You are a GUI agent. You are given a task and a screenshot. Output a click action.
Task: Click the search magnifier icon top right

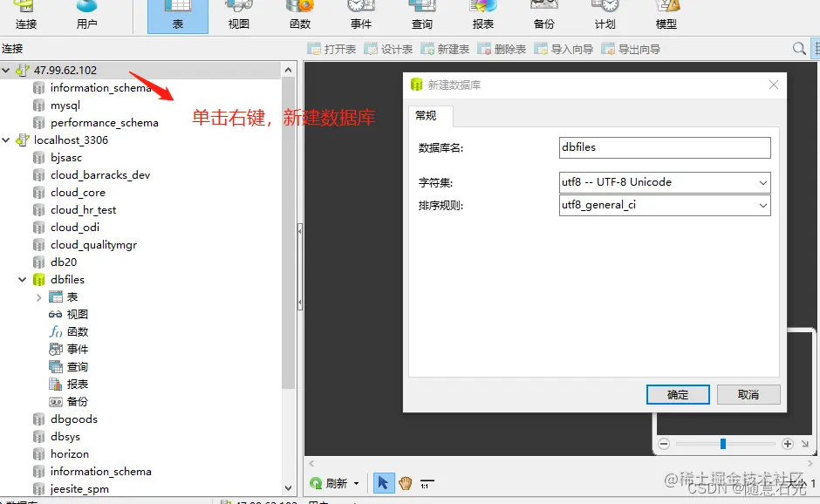[x=799, y=49]
